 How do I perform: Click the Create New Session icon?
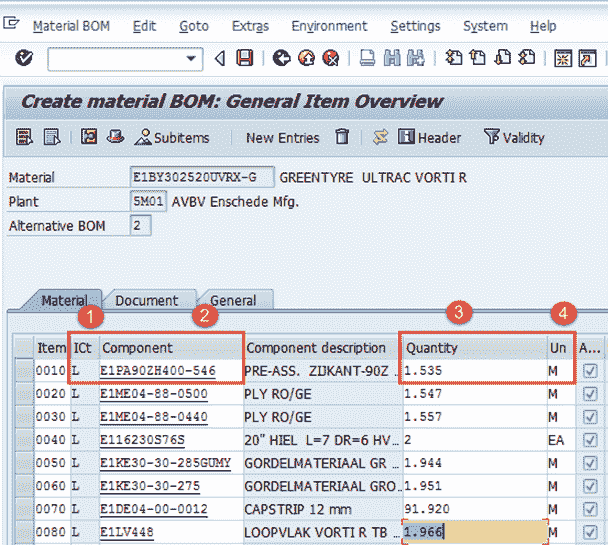coord(563,59)
